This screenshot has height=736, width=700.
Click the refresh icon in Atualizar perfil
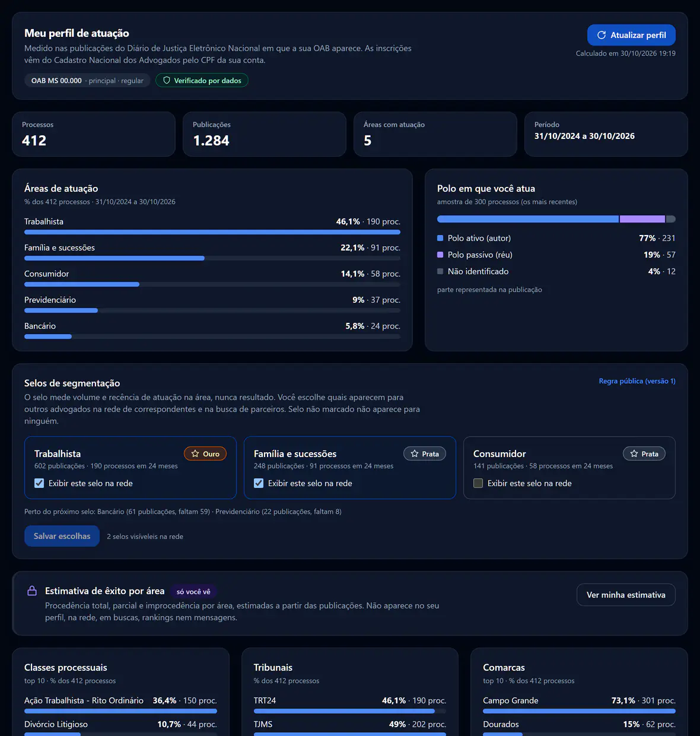point(601,35)
